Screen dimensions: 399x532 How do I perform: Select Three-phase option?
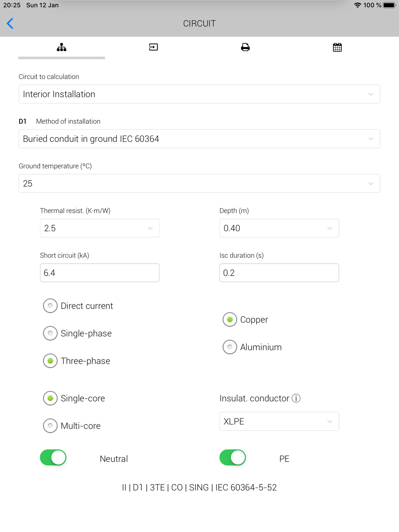[50, 361]
